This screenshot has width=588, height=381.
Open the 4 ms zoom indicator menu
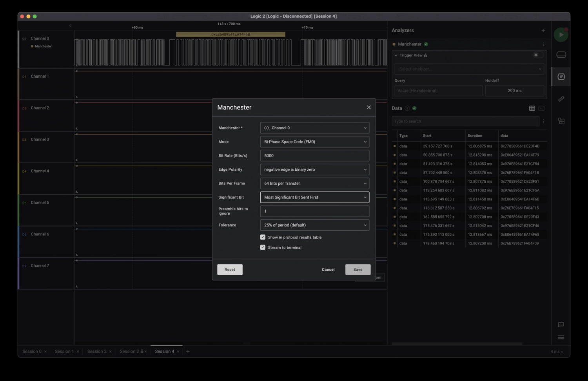coord(557,352)
